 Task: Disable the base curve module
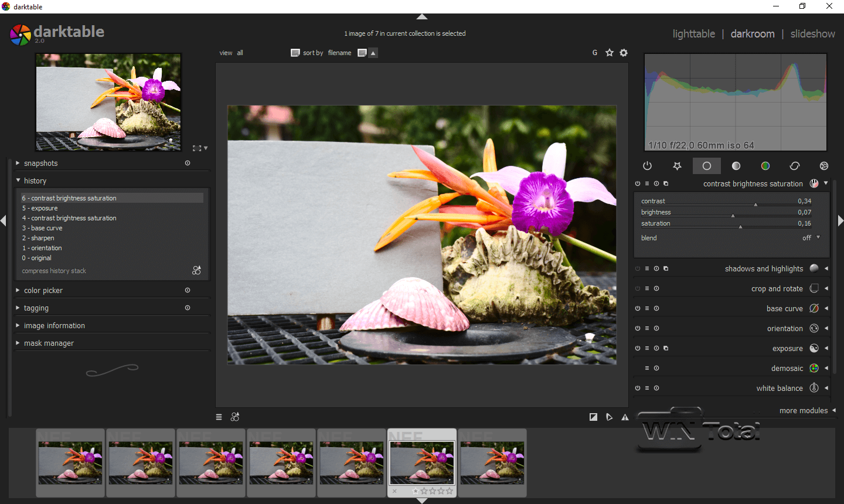pyautogui.click(x=638, y=308)
